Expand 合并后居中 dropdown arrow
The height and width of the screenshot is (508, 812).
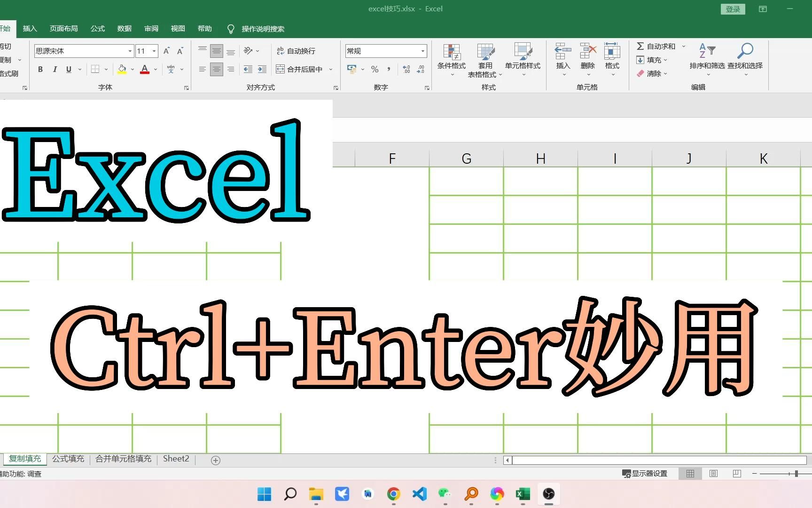click(331, 69)
